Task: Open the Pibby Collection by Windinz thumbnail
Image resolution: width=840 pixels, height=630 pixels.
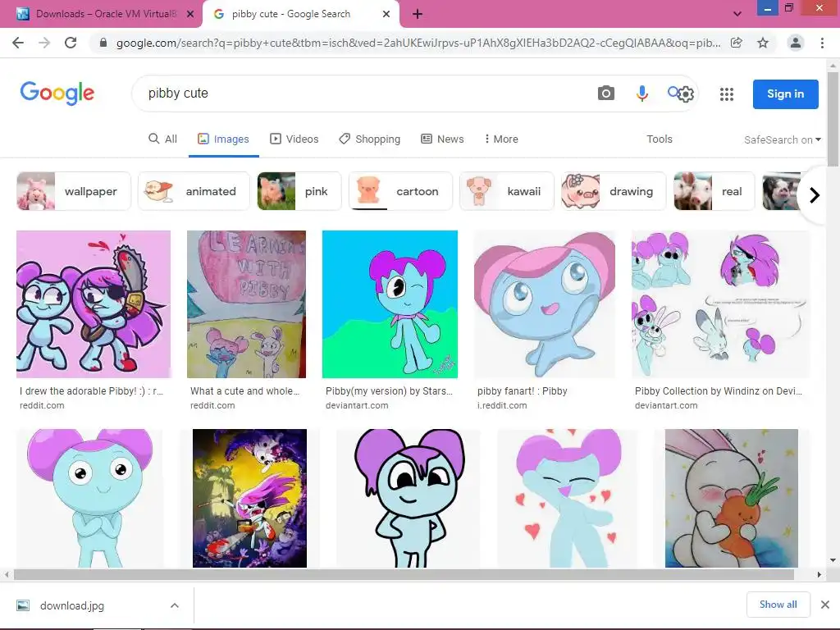Action: [721, 304]
